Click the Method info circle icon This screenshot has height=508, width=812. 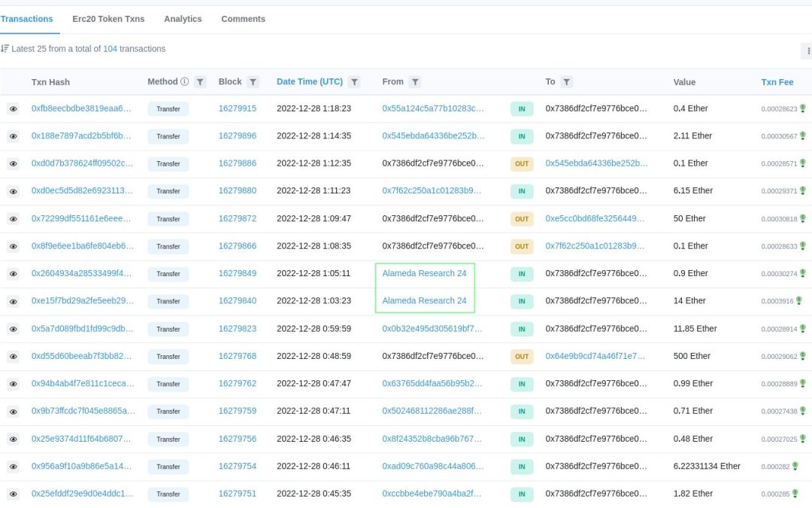(184, 81)
